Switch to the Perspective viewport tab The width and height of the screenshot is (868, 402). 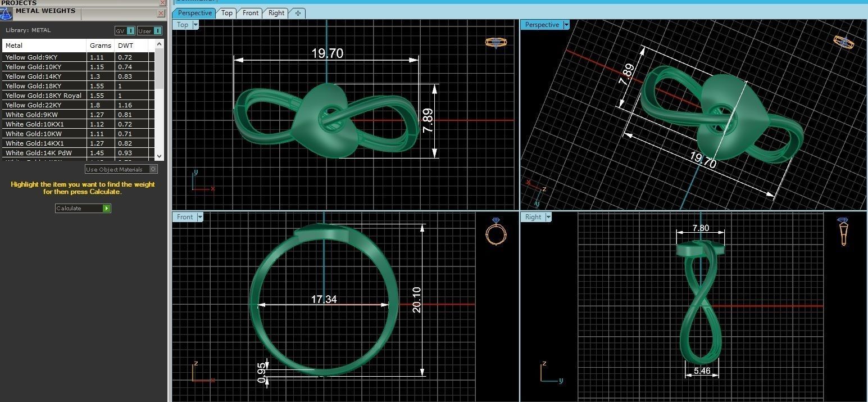[194, 13]
